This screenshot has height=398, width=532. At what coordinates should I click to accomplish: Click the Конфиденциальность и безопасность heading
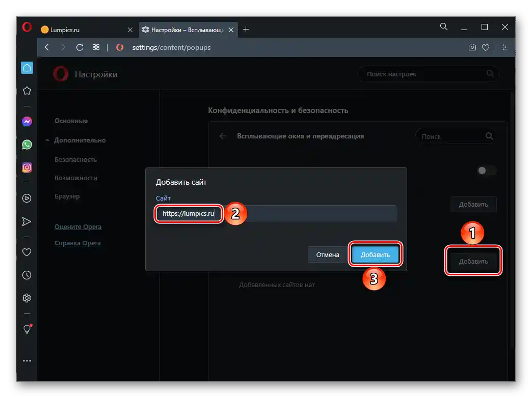point(278,110)
